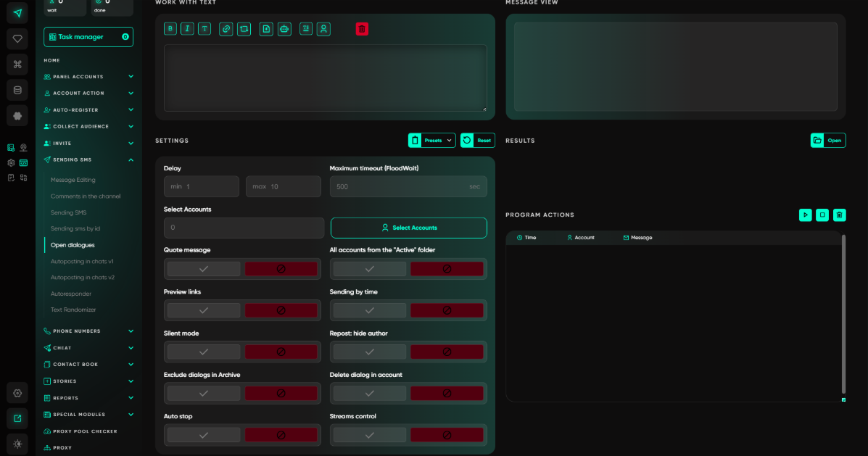Clear program actions log with trash icon

pos(840,215)
